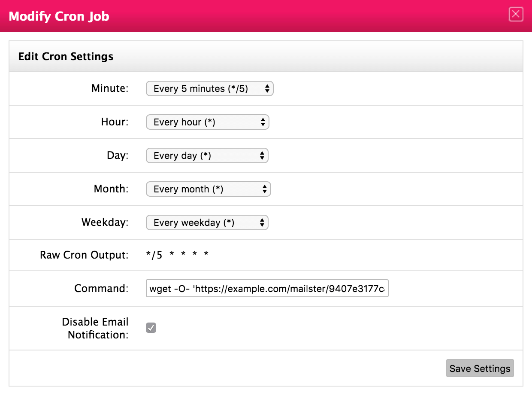Expand the Month dropdown showing Every month
532x396 pixels.
coord(208,189)
